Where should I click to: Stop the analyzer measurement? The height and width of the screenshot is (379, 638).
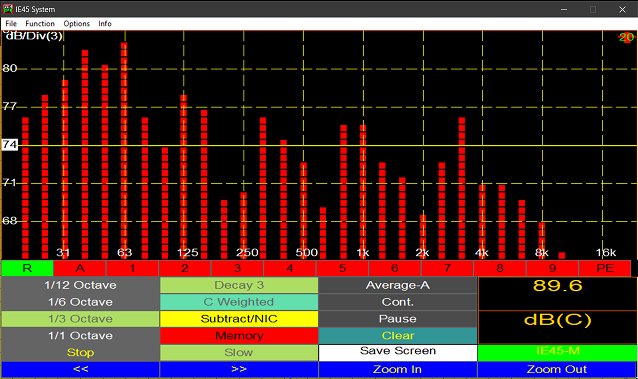tap(81, 353)
